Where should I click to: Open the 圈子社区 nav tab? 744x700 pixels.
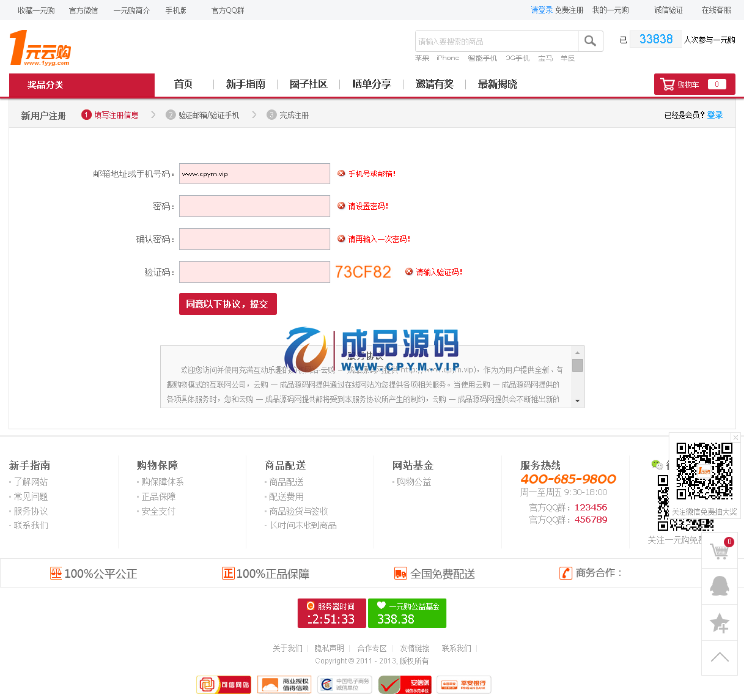click(x=309, y=84)
